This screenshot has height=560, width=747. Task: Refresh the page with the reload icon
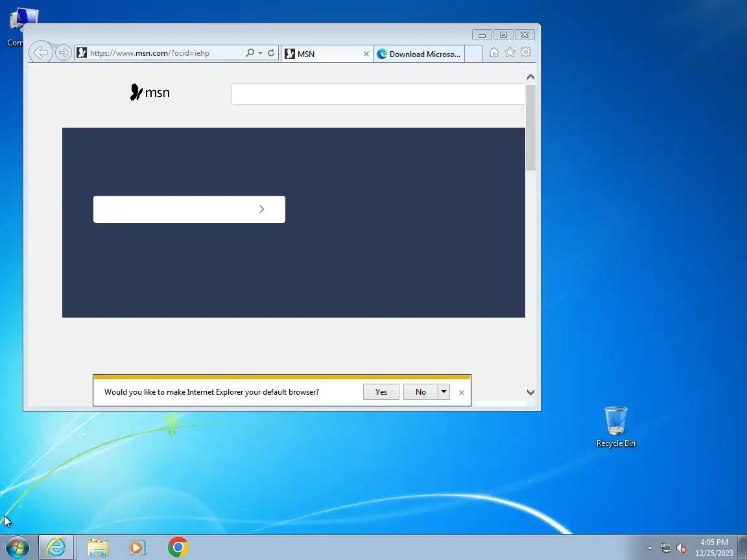coord(271,53)
